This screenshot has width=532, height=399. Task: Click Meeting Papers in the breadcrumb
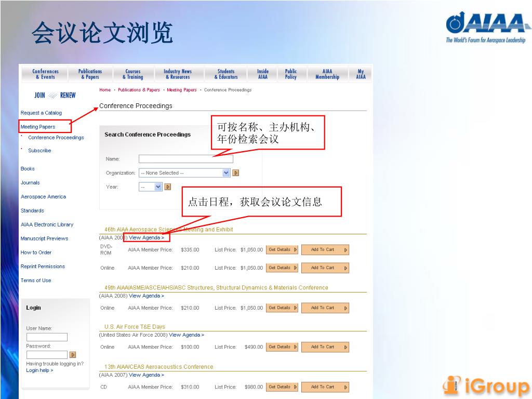[x=181, y=90]
